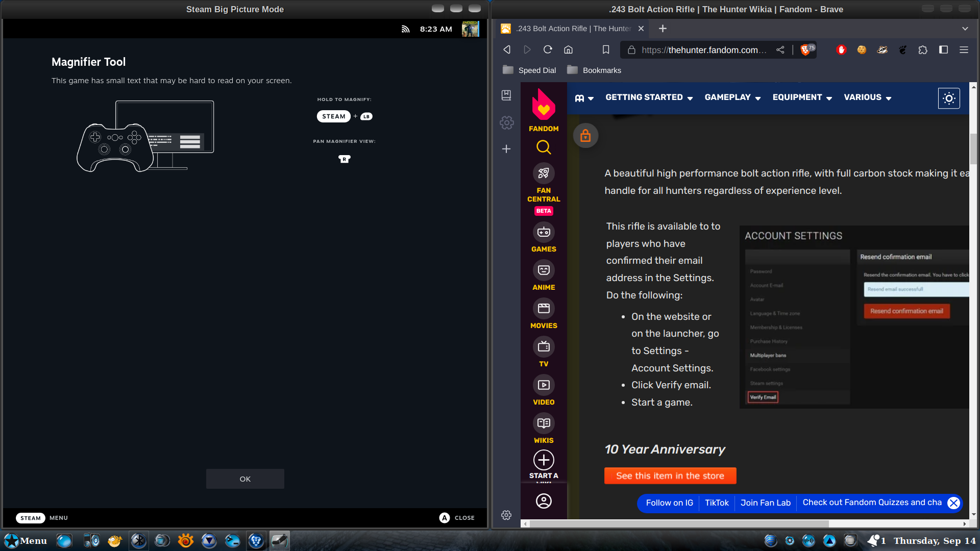Open the Steam profile avatar thumbnail

click(x=470, y=29)
